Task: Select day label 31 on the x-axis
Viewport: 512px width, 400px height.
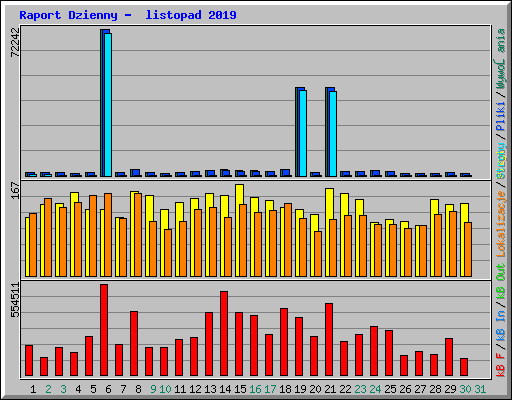Action: tap(480, 389)
